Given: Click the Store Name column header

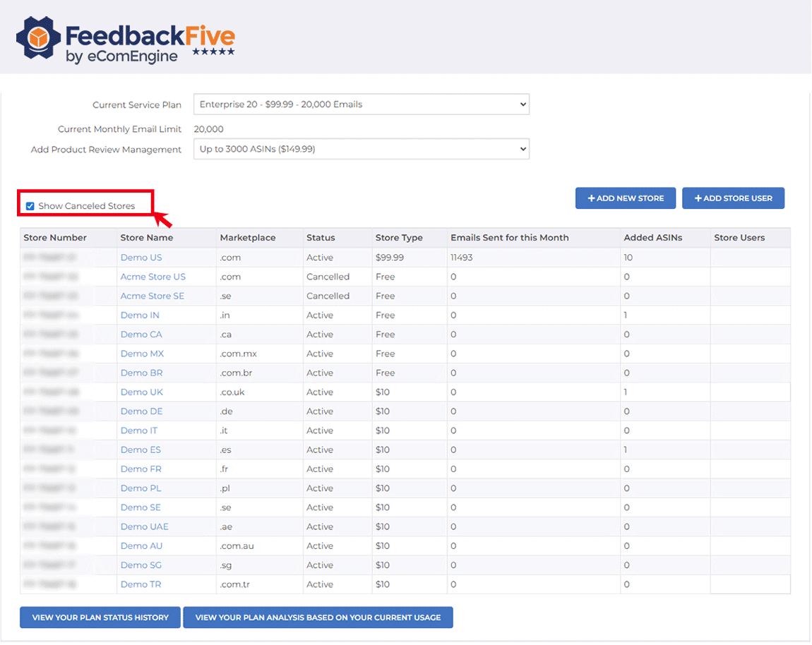Looking at the screenshot, I should (147, 238).
